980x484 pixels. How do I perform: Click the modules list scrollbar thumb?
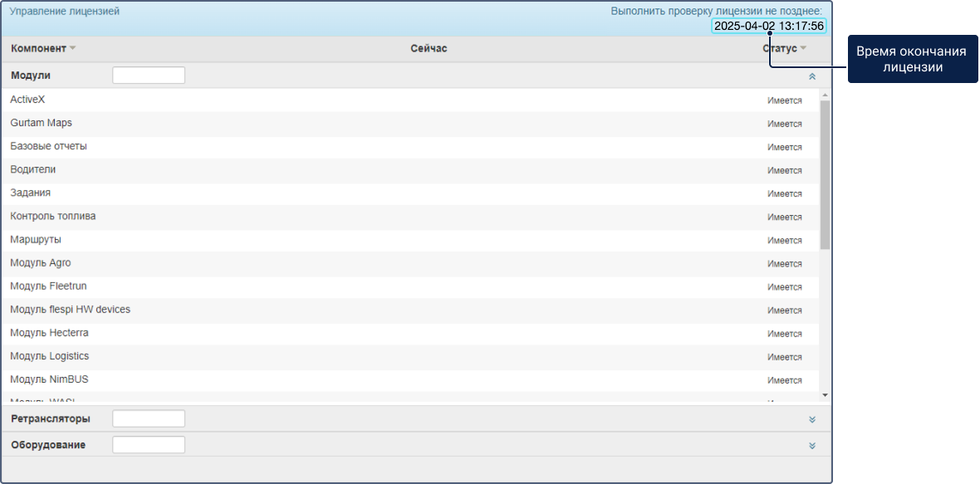coord(825,175)
